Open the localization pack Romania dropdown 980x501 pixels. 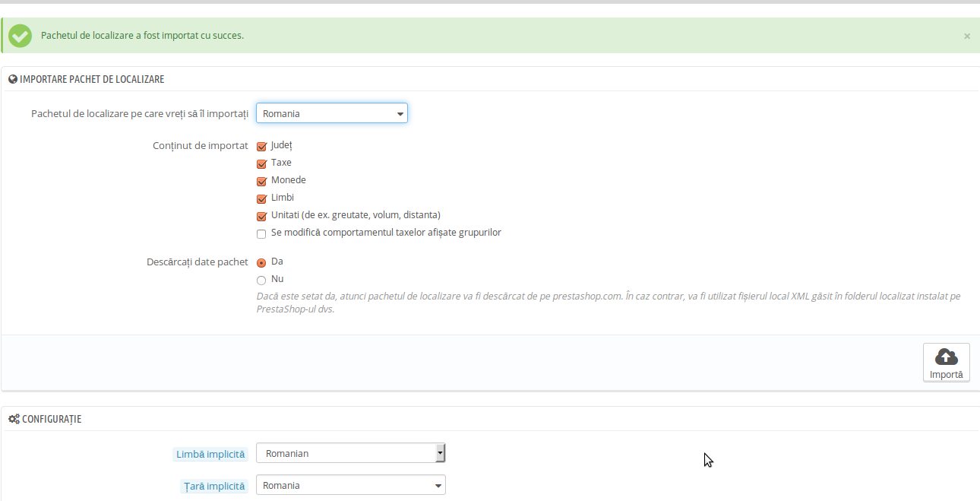[x=332, y=113]
